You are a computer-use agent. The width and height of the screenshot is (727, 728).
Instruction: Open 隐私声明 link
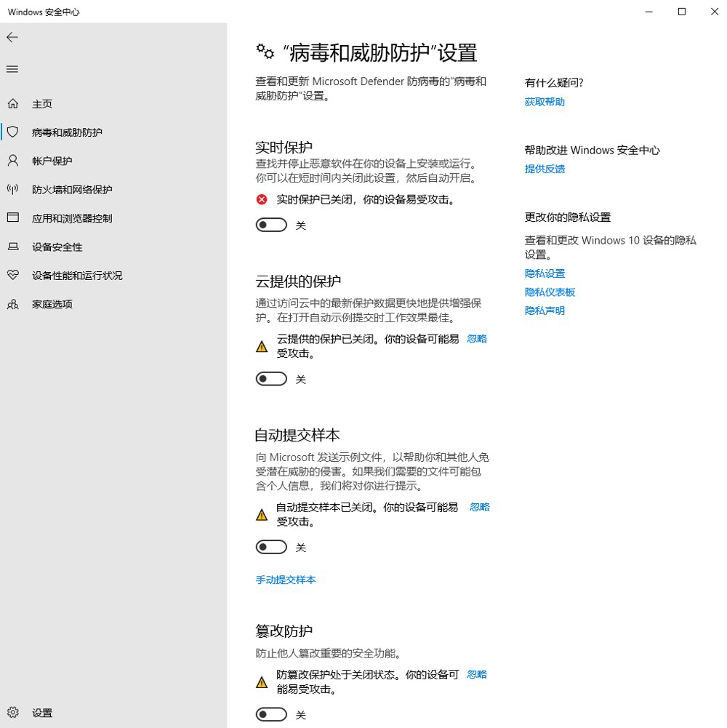click(x=545, y=311)
